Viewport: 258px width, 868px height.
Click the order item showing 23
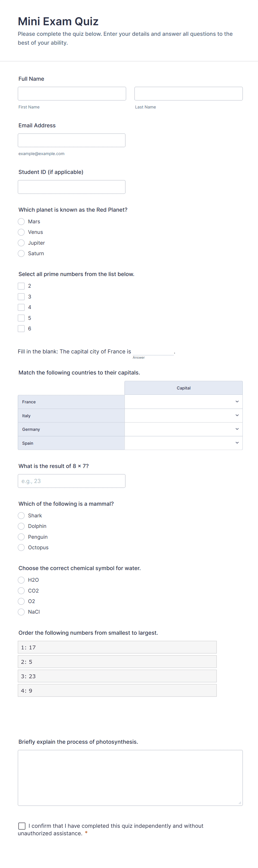coord(117,676)
